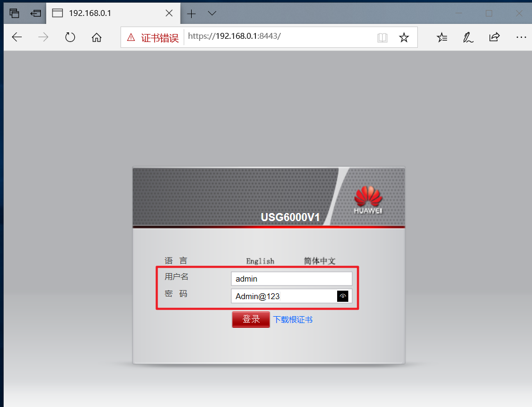Close the browser window
The height and width of the screenshot is (407, 532).
pos(519,13)
